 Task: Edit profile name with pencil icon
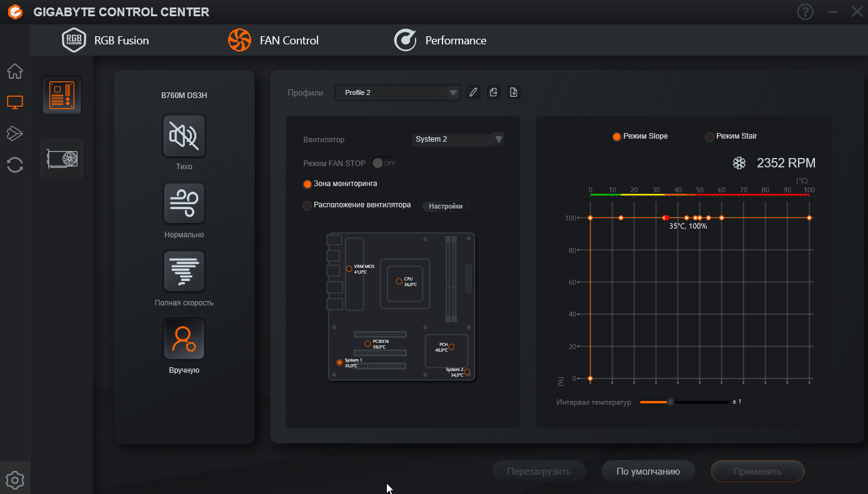[x=473, y=92]
